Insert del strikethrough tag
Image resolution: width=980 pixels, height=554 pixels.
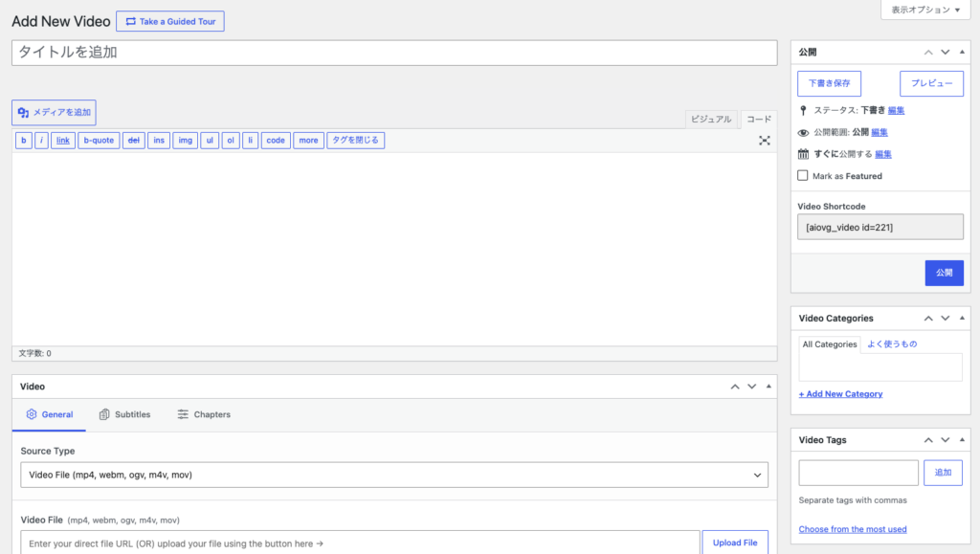[134, 141]
